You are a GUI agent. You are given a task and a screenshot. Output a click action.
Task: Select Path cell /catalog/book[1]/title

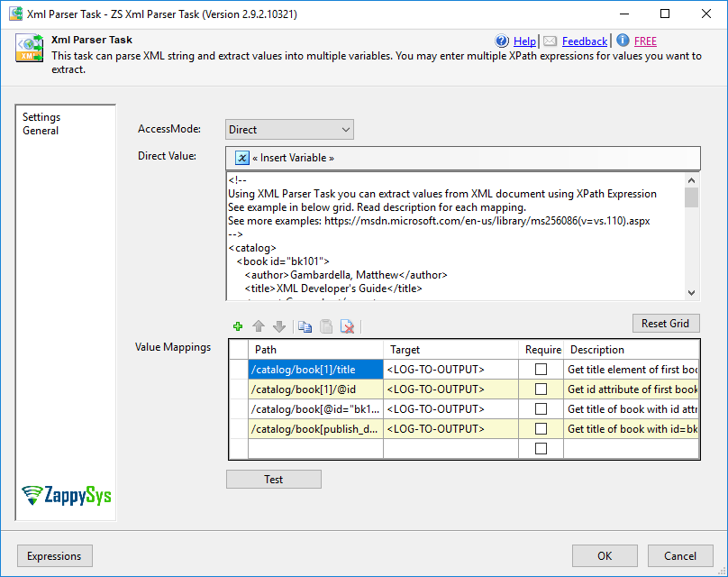click(315, 370)
